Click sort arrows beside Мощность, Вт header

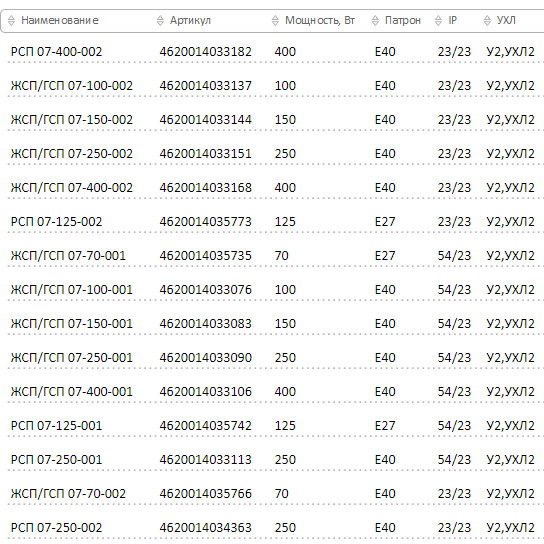[275, 21]
